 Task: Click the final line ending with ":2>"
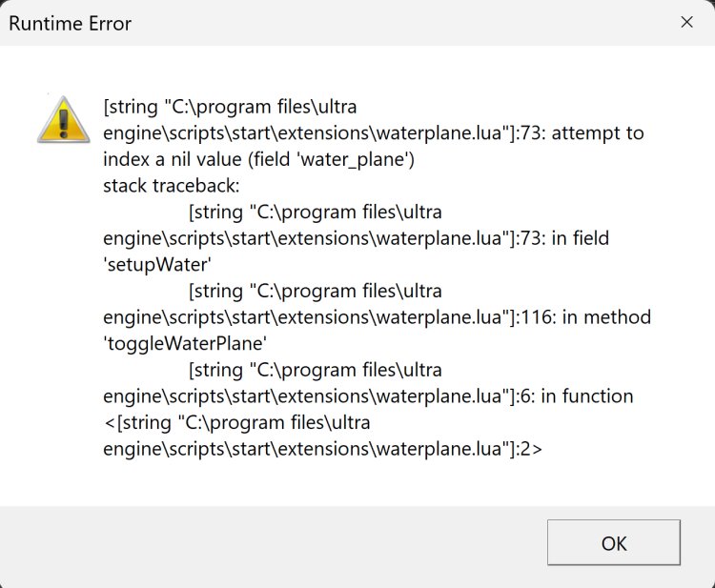(323, 448)
